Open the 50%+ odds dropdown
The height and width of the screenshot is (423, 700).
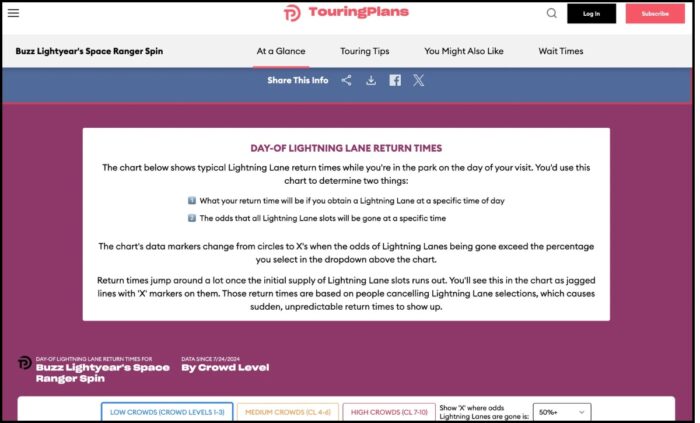[x=562, y=412]
